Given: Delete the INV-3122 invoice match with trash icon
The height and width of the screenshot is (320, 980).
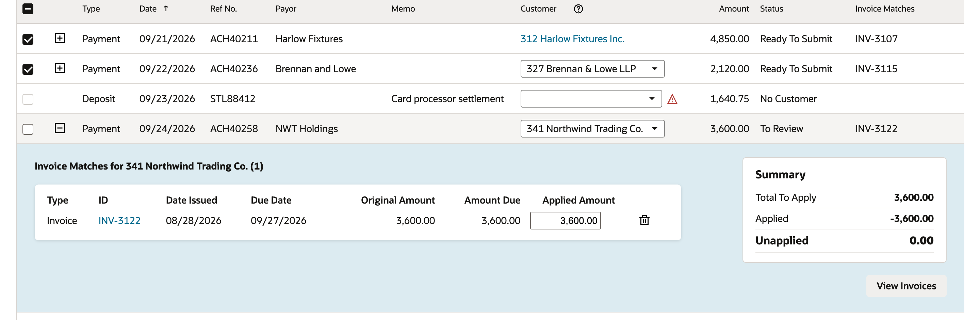Looking at the screenshot, I should [x=644, y=220].
